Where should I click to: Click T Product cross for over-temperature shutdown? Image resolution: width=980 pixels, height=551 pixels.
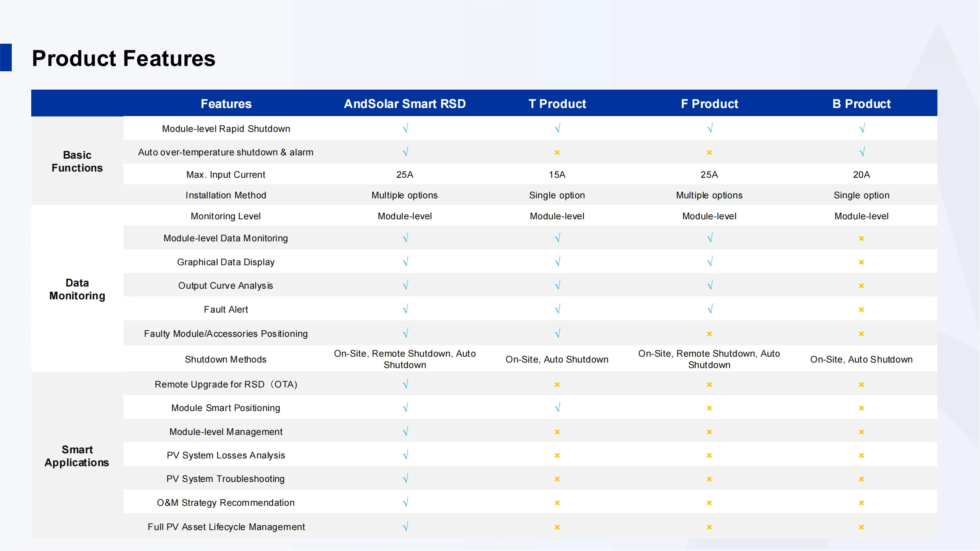[557, 152]
